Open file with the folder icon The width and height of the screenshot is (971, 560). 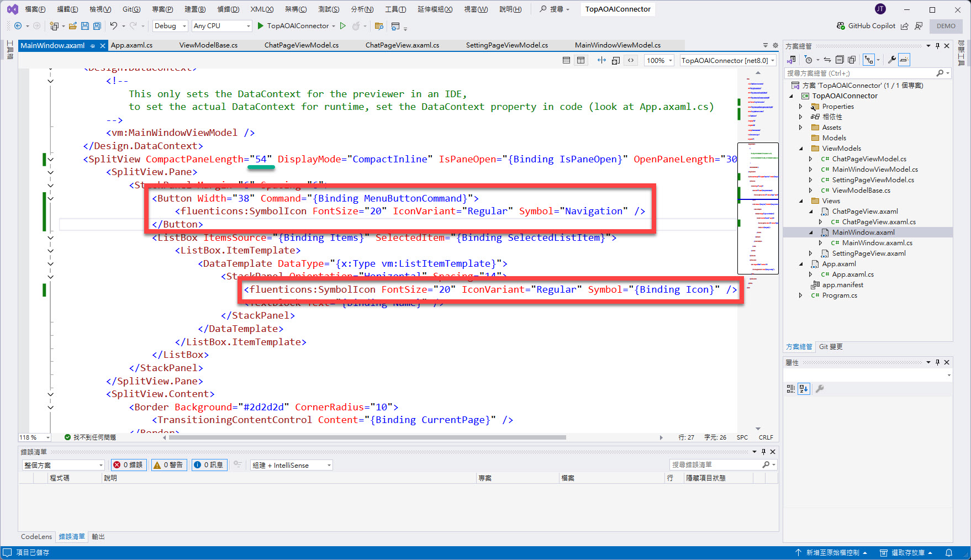click(72, 26)
